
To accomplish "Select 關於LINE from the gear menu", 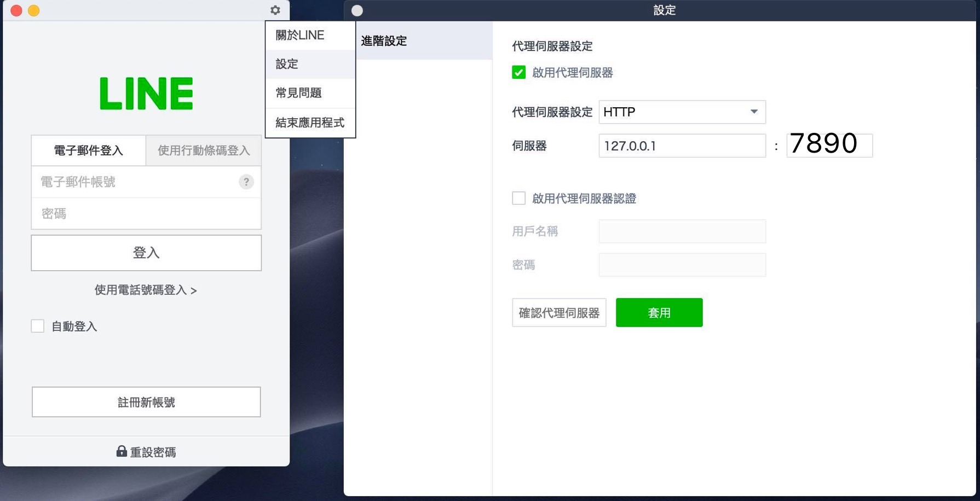I will pos(310,36).
